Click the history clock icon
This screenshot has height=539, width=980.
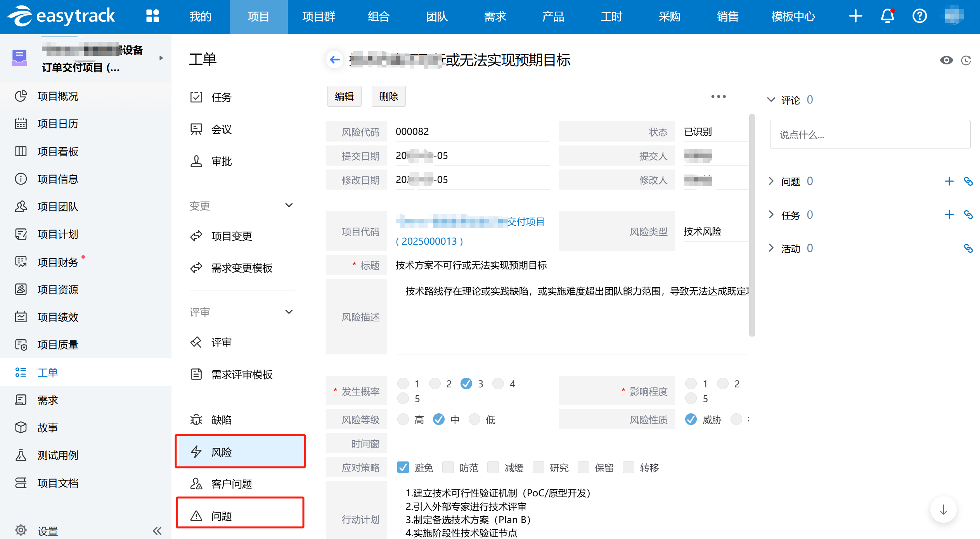(x=966, y=60)
